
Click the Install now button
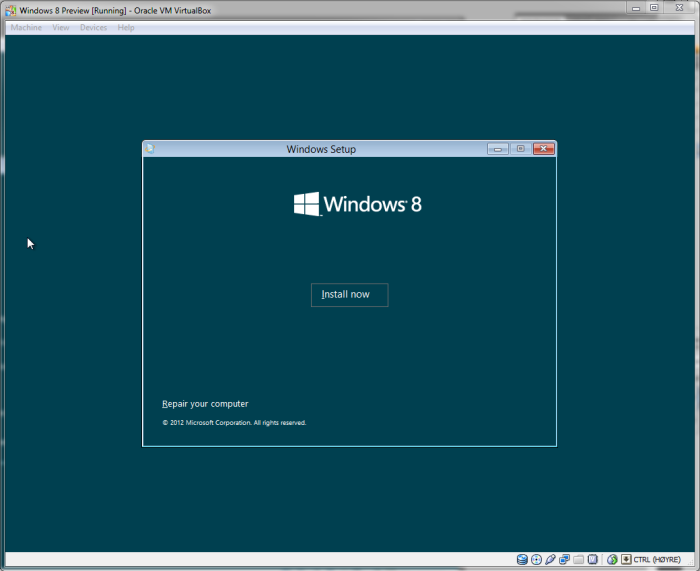click(x=350, y=295)
